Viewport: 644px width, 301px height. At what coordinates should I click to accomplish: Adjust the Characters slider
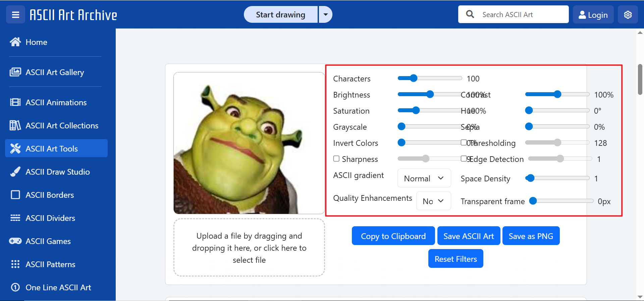coord(430,78)
